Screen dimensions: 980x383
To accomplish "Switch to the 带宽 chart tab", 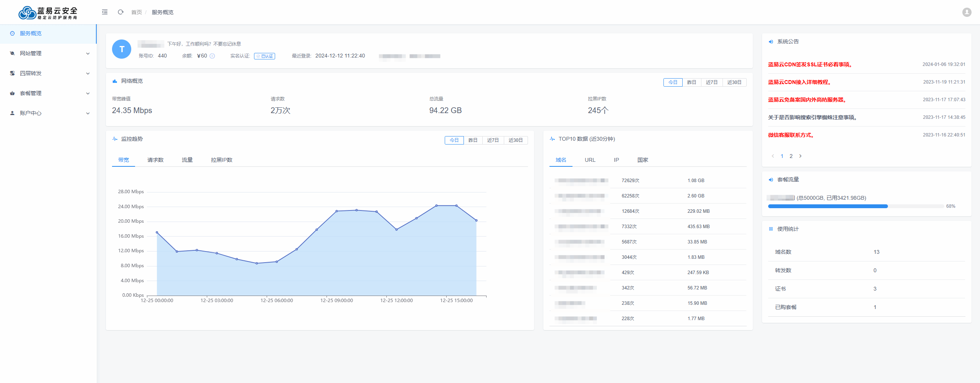I will (124, 160).
